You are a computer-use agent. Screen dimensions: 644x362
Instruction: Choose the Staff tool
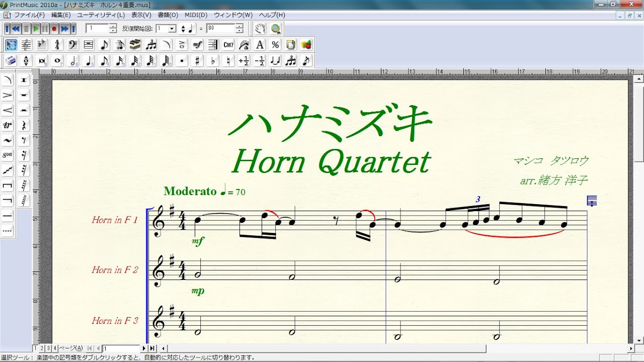click(x=26, y=45)
